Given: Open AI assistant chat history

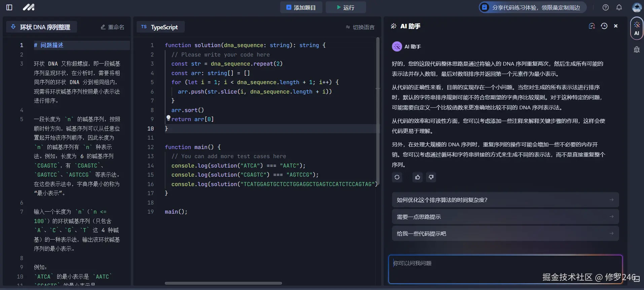Looking at the screenshot, I should (604, 26).
